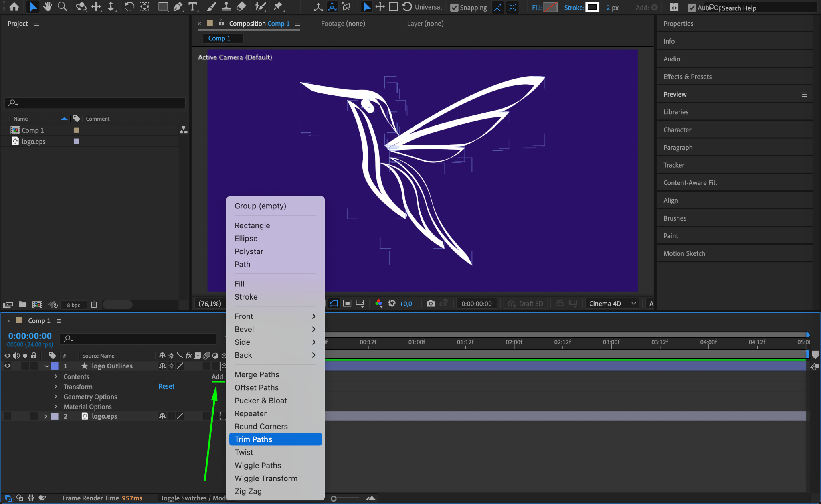Image resolution: width=821 pixels, height=504 pixels.
Task: Click Reset Exposure icon in viewer
Action: point(392,304)
